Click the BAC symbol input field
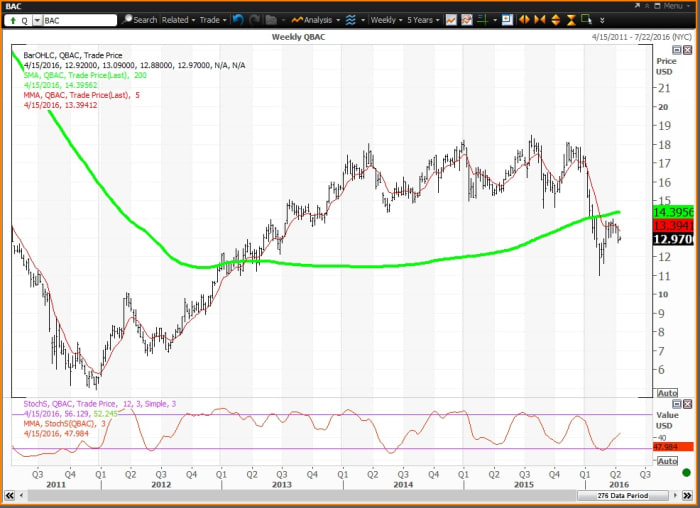Viewport: 700px width, 508px height. click(x=80, y=19)
